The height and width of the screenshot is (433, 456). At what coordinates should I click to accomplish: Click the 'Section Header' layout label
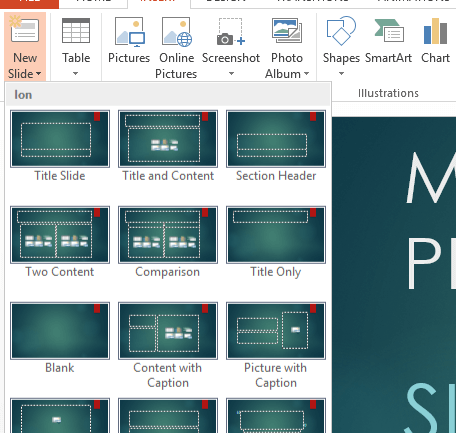[276, 176]
